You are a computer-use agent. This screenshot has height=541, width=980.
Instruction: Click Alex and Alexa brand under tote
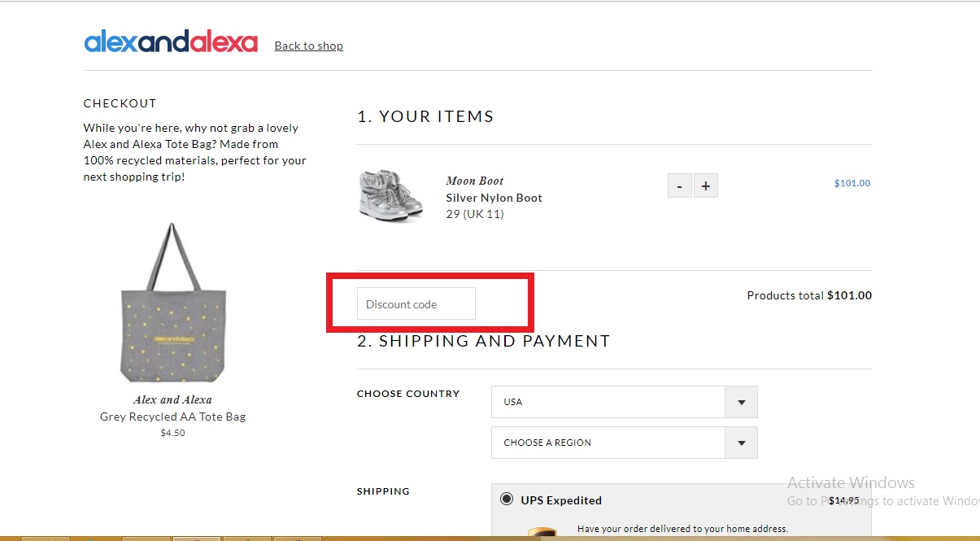pos(172,399)
